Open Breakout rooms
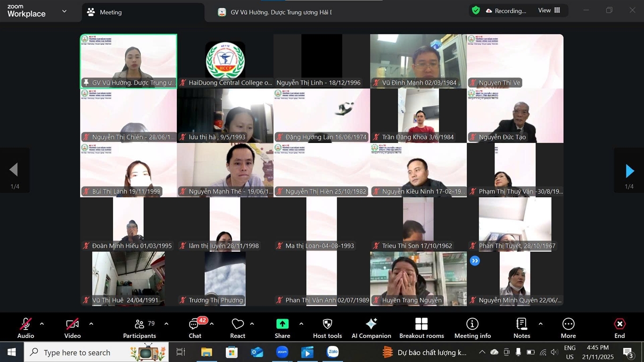 pos(421,328)
